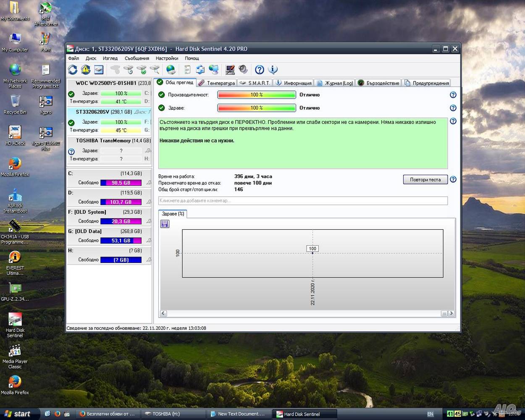The image size is (525, 420).
Task: Click the Windows start button
Action: point(20,414)
